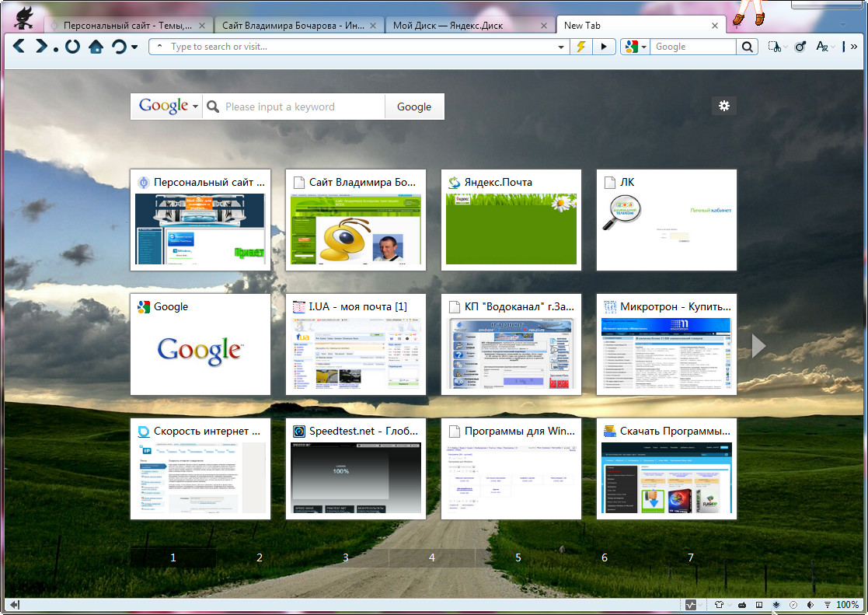Click the Google search button on quick dial

(414, 107)
